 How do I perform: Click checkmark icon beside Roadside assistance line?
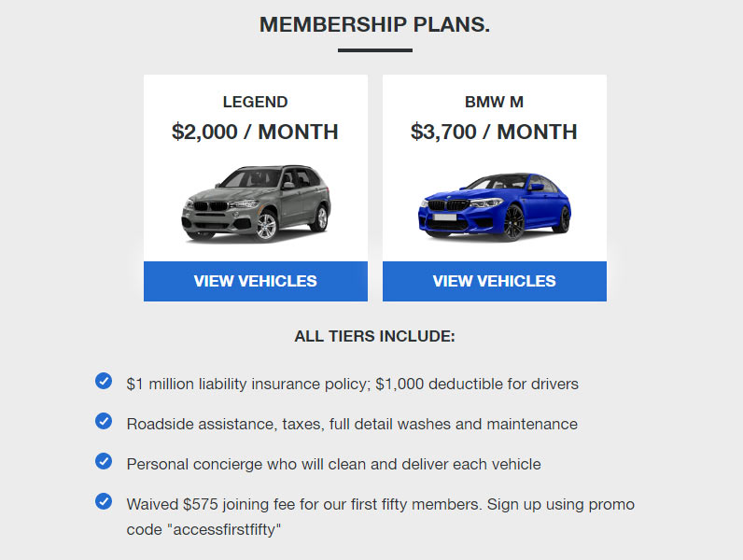104,421
